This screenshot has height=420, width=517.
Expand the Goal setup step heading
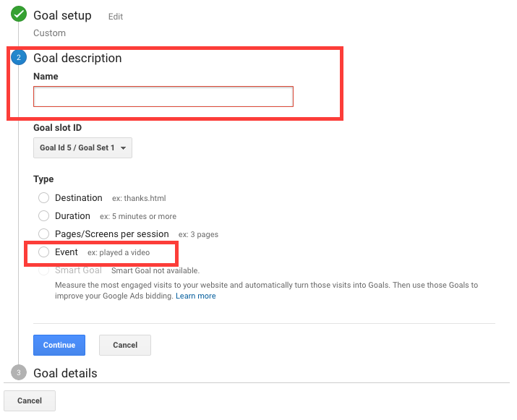pos(62,15)
